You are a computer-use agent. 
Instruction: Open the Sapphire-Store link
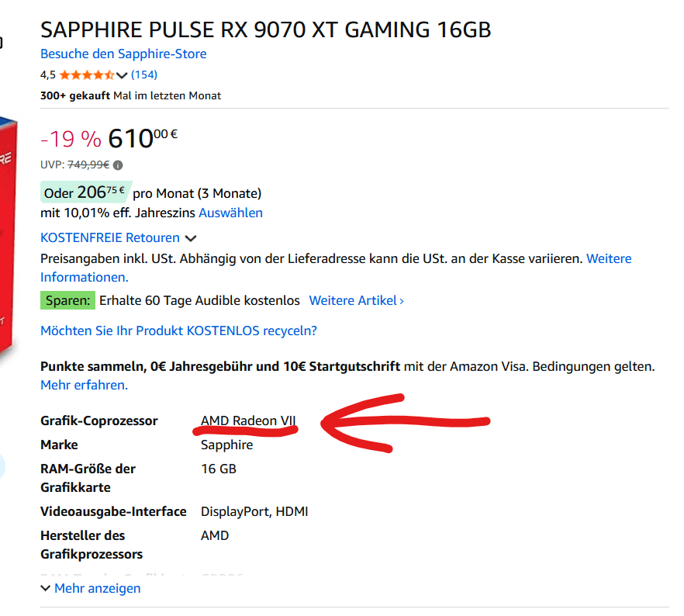[123, 54]
